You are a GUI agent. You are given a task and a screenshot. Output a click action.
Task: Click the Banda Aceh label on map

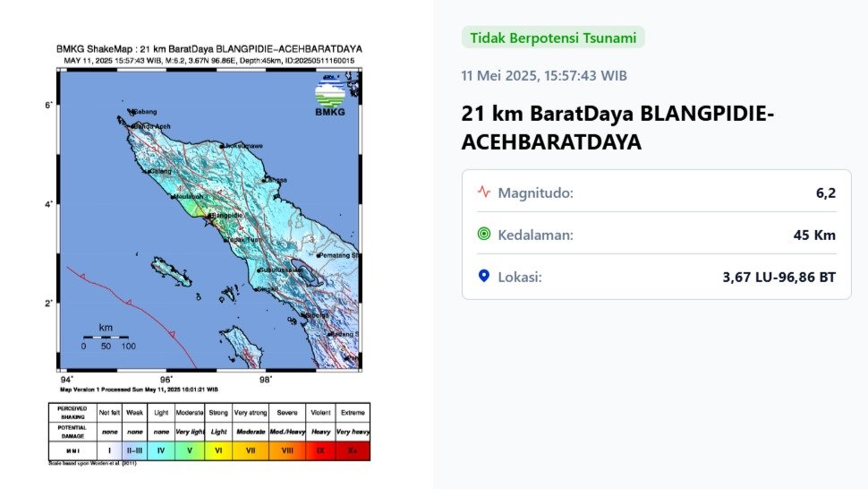coord(152,126)
